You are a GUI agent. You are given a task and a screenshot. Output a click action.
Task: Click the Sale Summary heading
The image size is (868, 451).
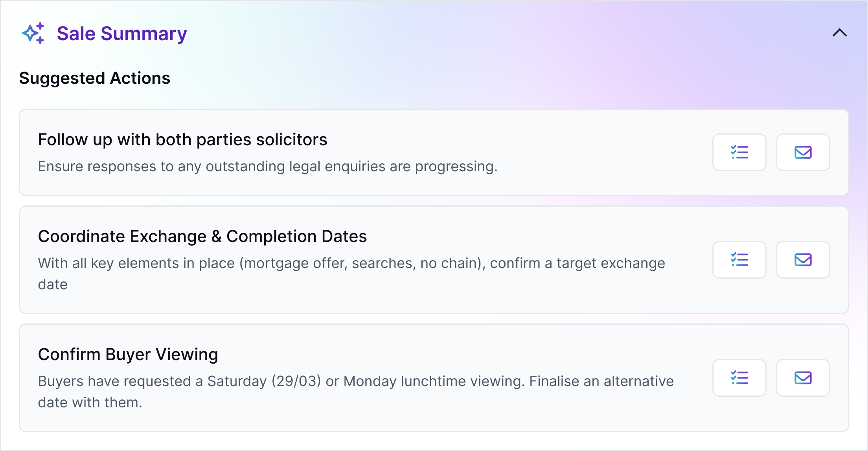[x=122, y=33]
